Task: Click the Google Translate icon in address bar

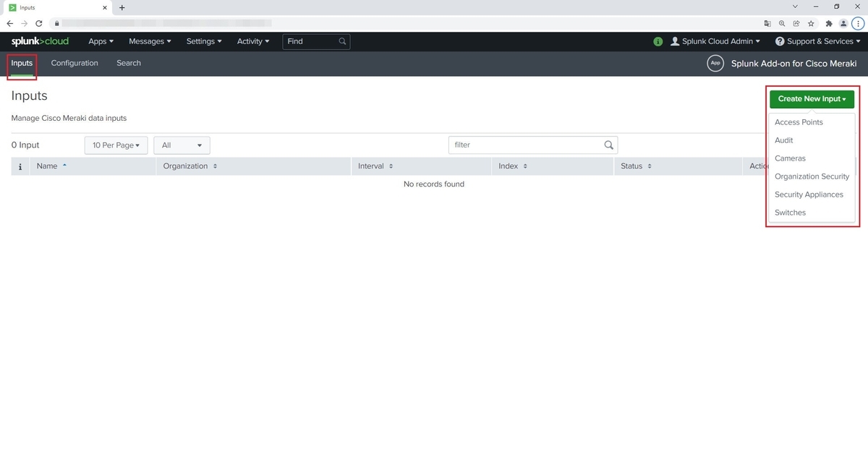Action: (767, 23)
